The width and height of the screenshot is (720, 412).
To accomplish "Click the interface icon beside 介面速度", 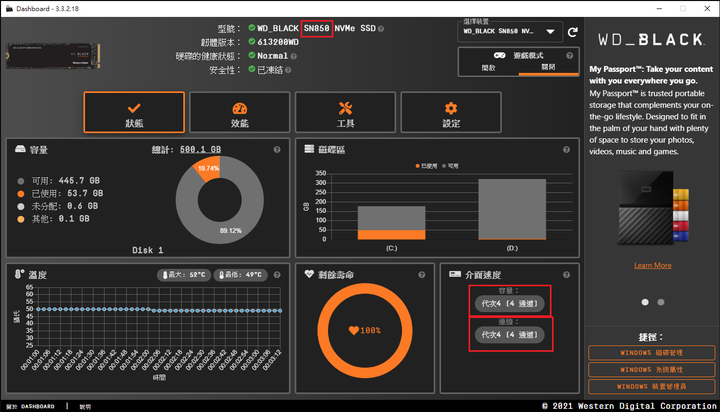I will [x=455, y=274].
